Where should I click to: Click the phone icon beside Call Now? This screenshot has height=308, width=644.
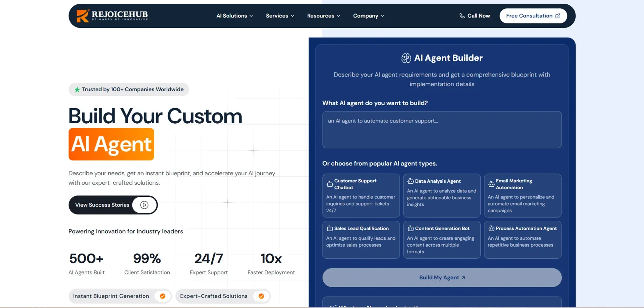462,16
